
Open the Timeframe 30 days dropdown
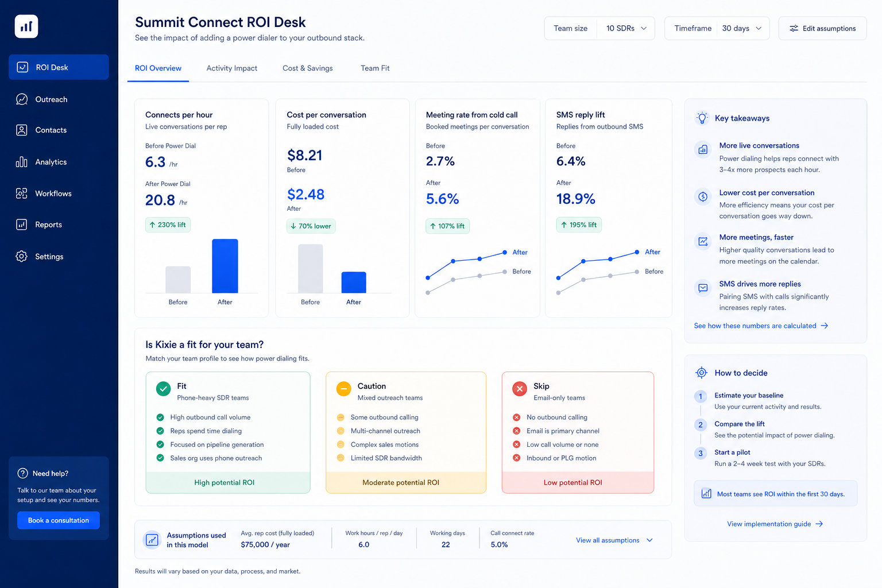tap(717, 28)
